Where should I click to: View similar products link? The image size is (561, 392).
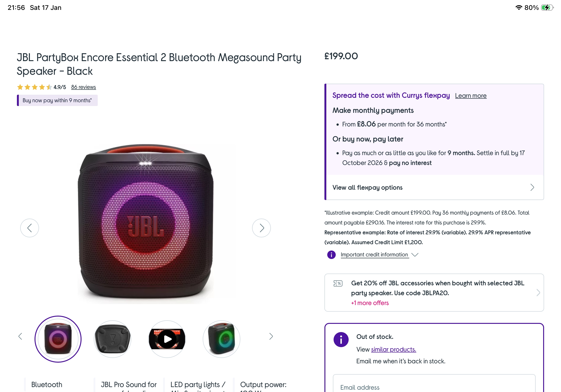(393, 349)
